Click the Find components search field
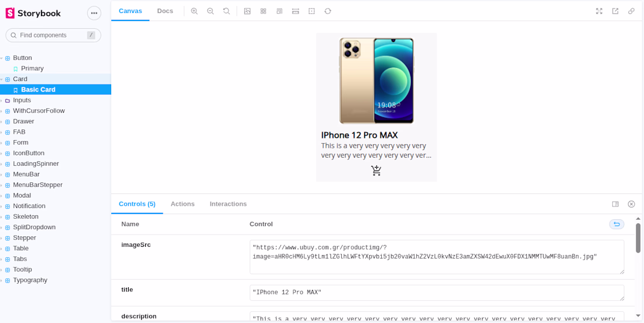Viewport: 644px width, 323px height. click(x=53, y=35)
